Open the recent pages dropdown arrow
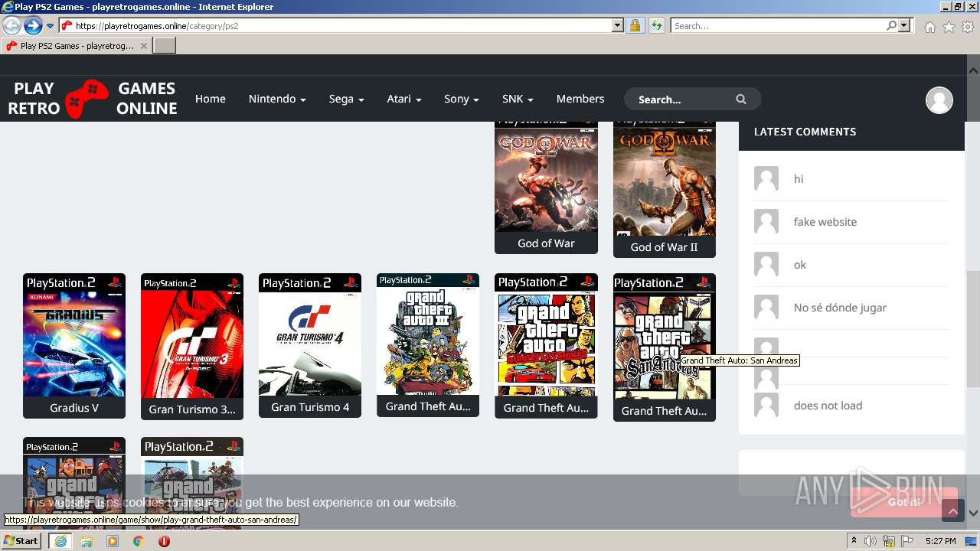This screenshot has height=551, width=980. click(x=51, y=26)
